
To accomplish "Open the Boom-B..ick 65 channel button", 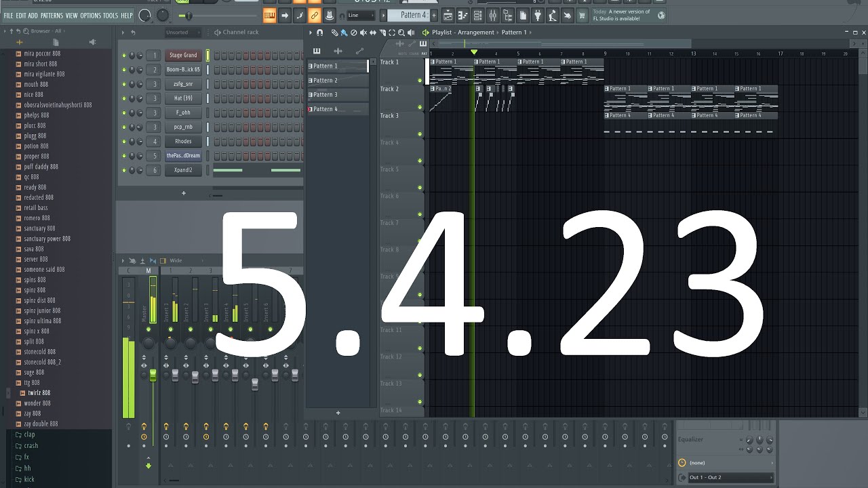I will pyautogui.click(x=183, y=70).
